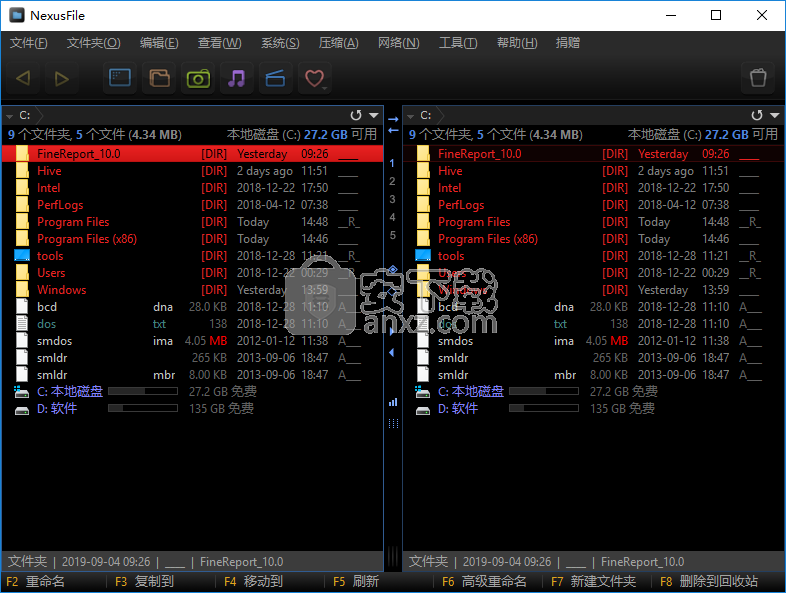Click the C: drive icon in left panel
The image size is (786, 593).
pos(22,391)
